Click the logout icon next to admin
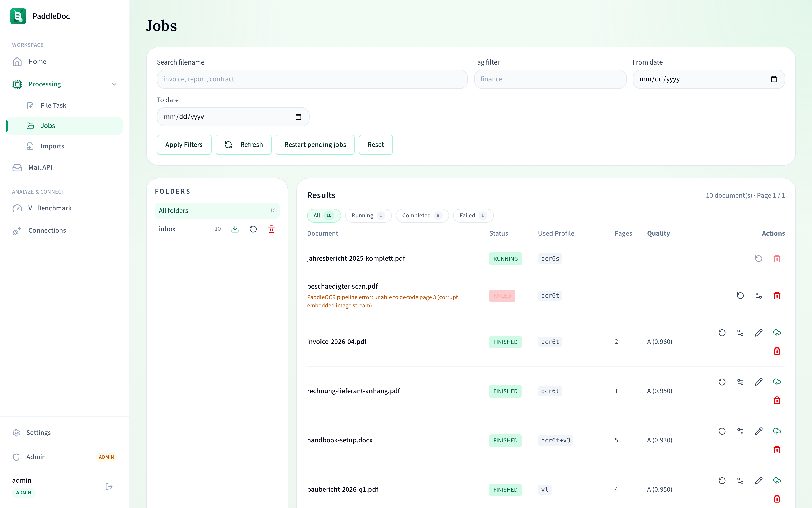Screen dimensions: 812x508 (x=109, y=486)
